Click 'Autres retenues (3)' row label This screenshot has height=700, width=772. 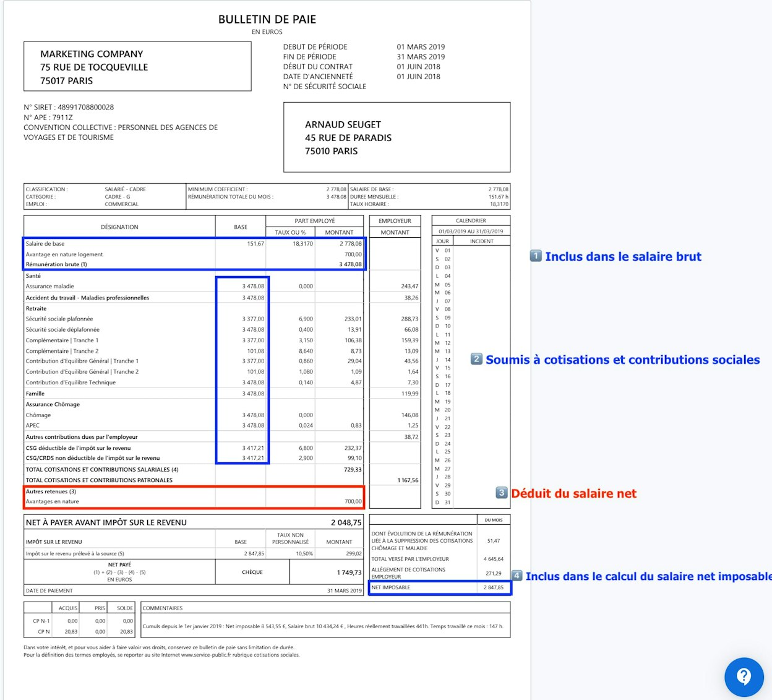tap(51, 491)
